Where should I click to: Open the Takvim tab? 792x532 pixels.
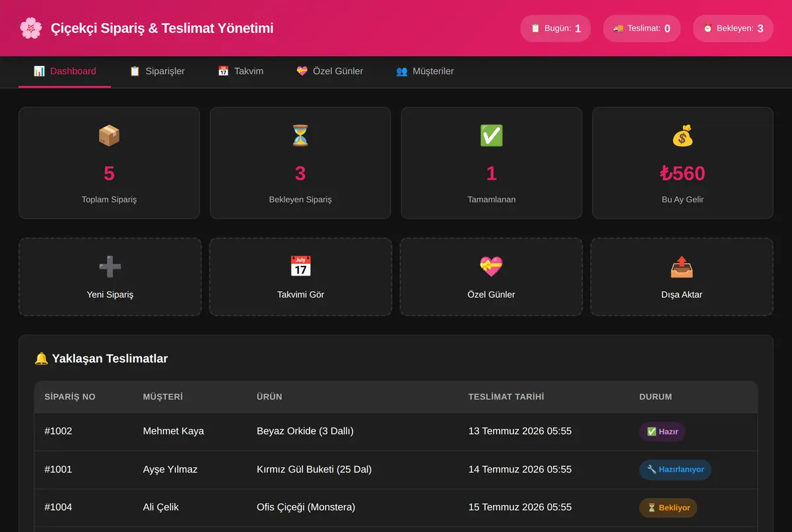coord(240,71)
